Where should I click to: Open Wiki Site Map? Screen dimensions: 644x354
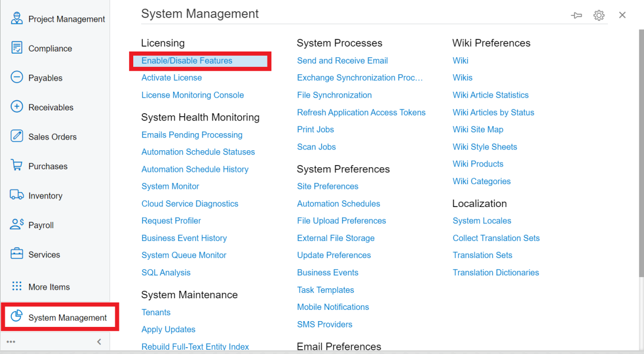point(477,129)
